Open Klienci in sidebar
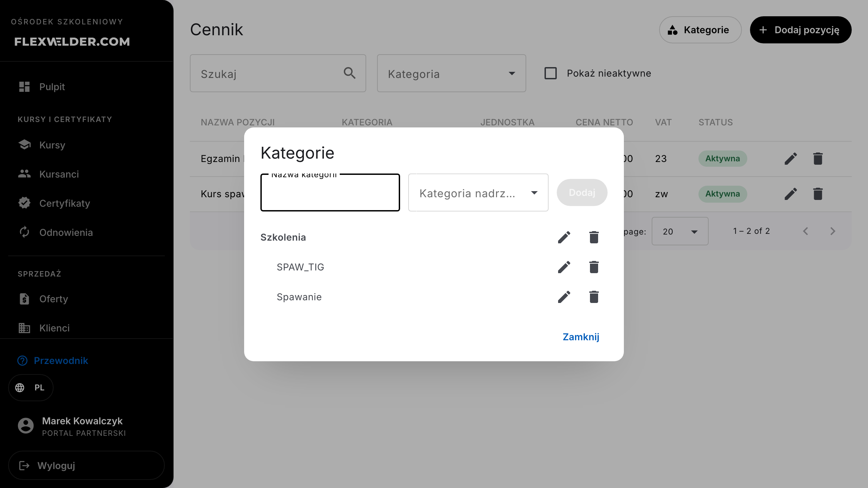 [86, 328]
